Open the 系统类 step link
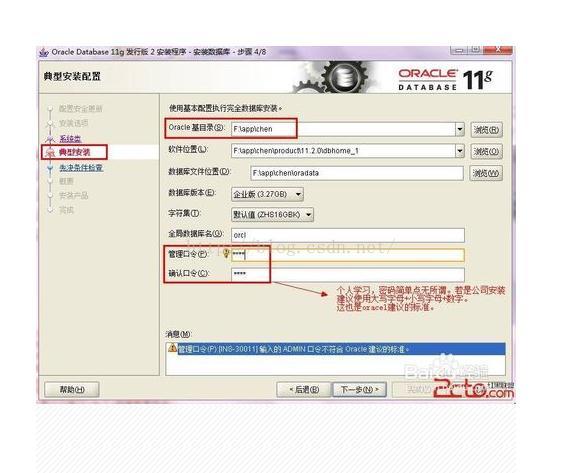This screenshot has height=473, width=563. pyautogui.click(x=70, y=139)
